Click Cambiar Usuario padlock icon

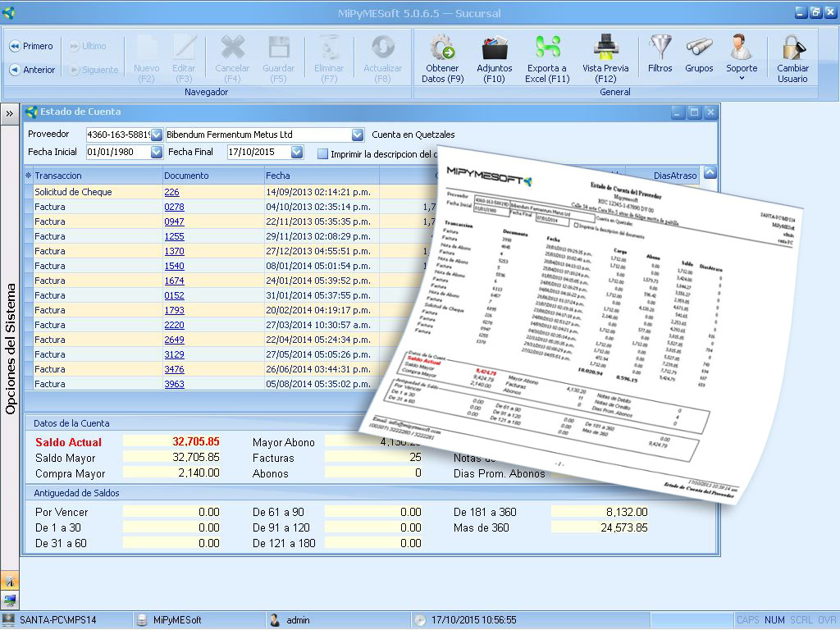(x=793, y=48)
